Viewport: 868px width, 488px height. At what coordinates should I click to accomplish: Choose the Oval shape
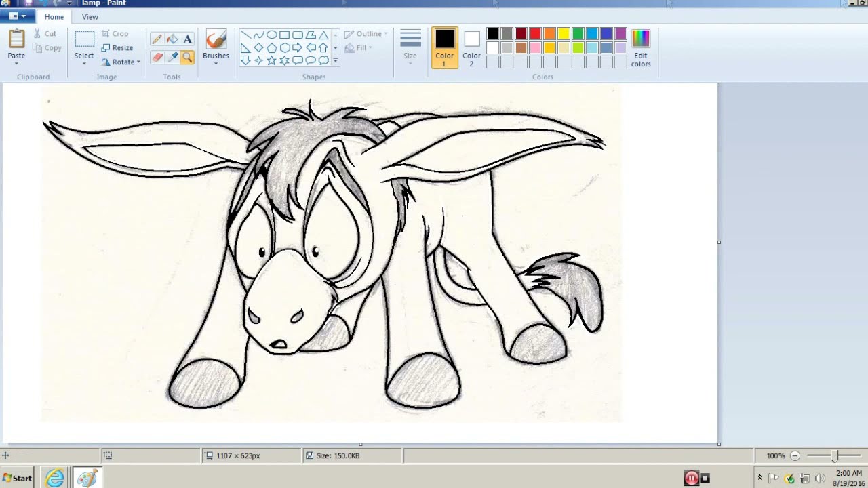pyautogui.click(x=271, y=35)
